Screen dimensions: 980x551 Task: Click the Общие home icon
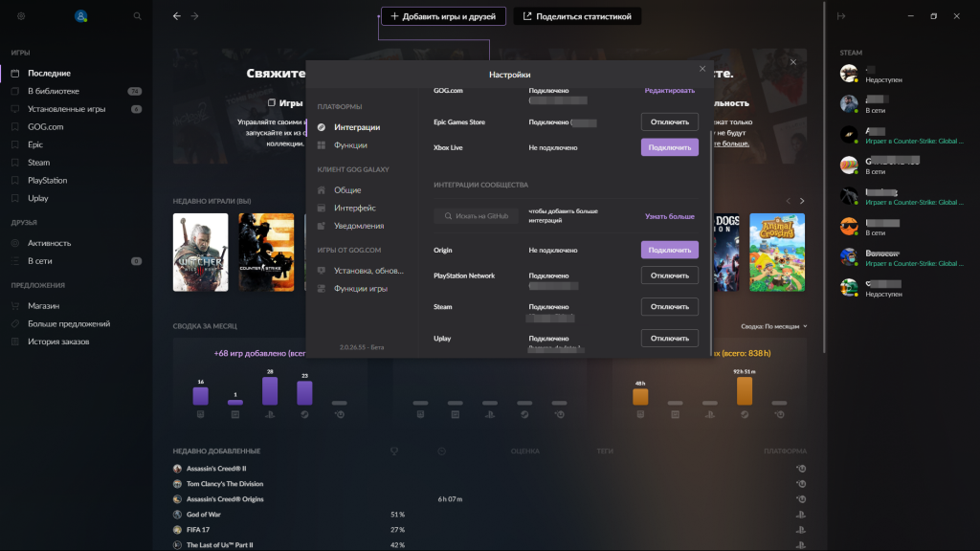coord(322,190)
